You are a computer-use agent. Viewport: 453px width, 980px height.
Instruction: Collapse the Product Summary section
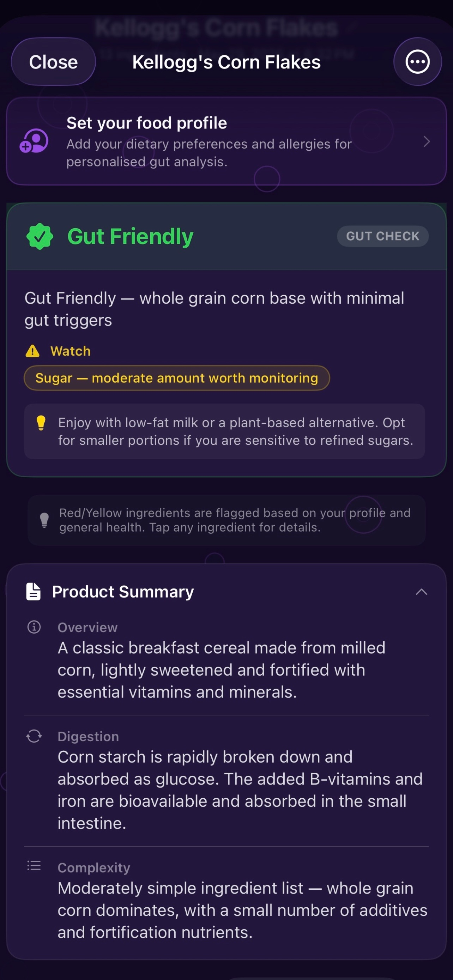pyautogui.click(x=422, y=592)
